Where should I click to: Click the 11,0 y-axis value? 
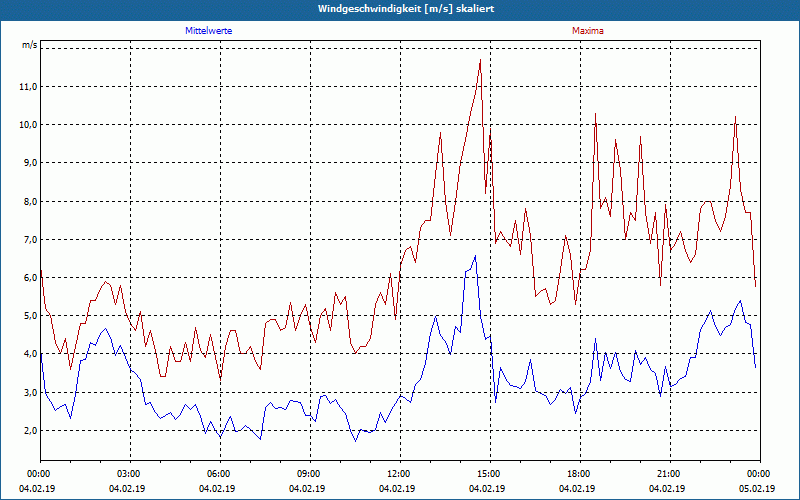click(x=29, y=87)
